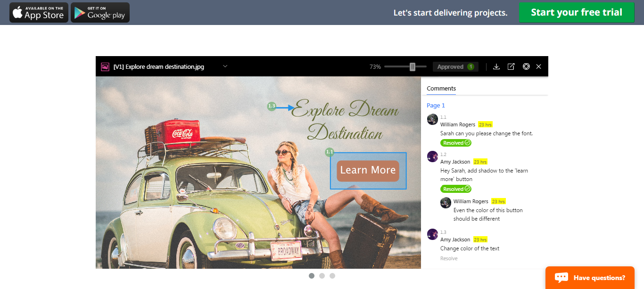Click the image file thumbnail icon
Viewport: 644px width, 289px height.
tap(104, 66)
